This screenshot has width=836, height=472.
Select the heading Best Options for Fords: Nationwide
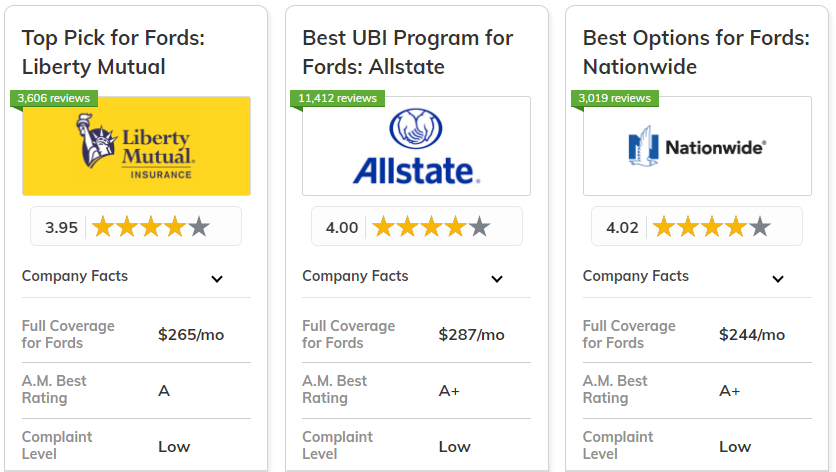(696, 52)
